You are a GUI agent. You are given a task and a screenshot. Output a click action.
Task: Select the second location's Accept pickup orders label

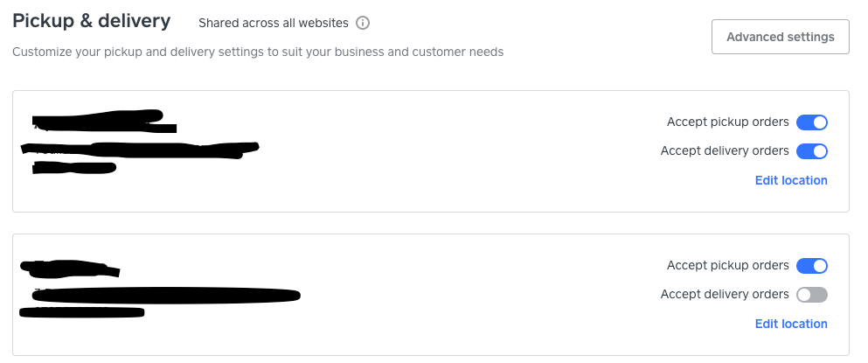(727, 266)
